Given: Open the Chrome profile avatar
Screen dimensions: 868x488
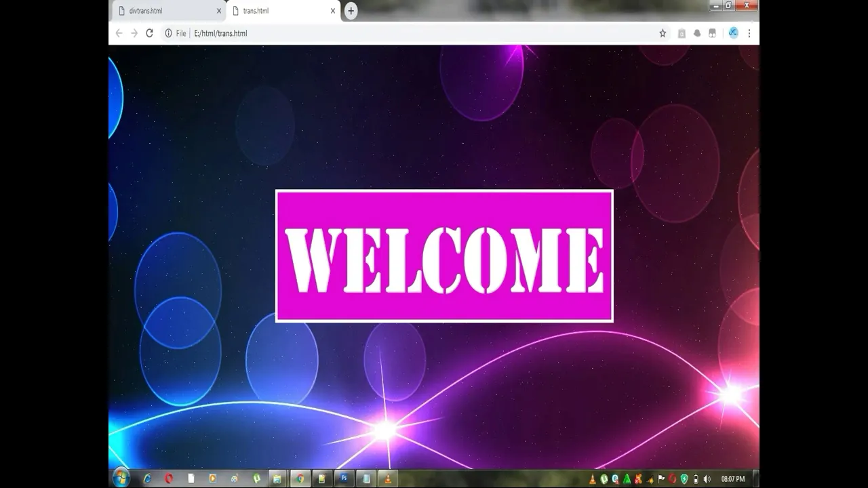Looking at the screenshot, I should (733, 33).
